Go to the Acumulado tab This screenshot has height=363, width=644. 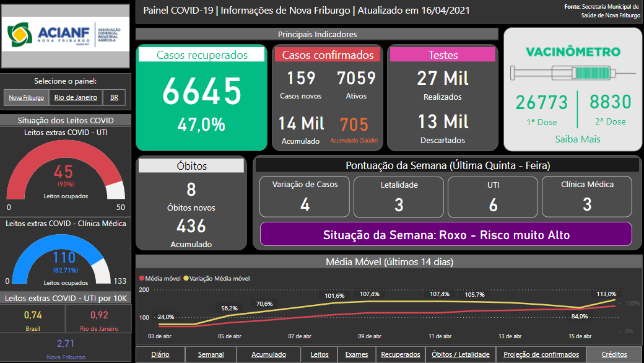coord(269,355)
